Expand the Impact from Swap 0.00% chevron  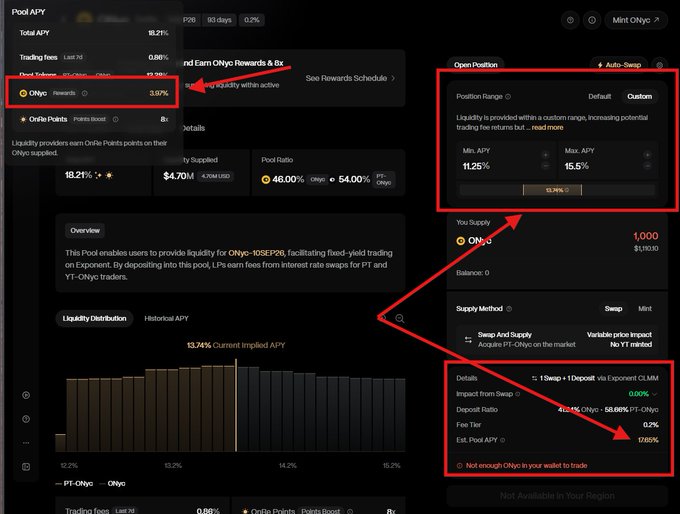coord(654,394)
